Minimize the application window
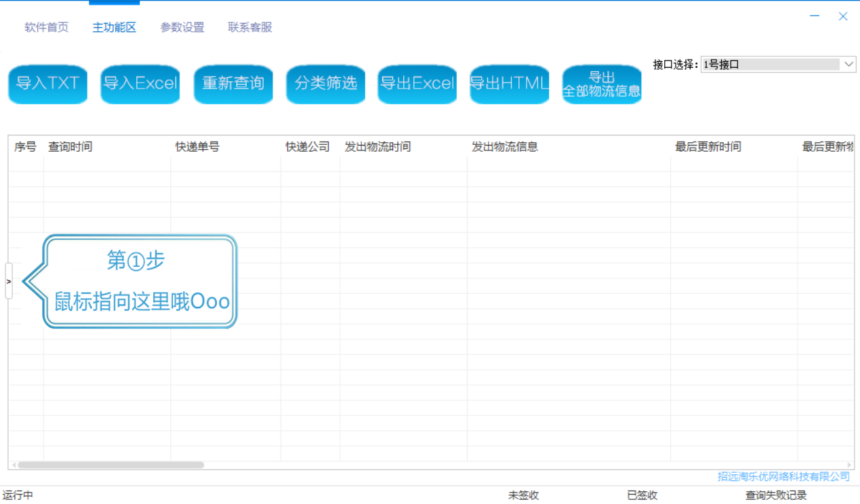This screenshot has width=860, height=504. (x=815, y=16)
